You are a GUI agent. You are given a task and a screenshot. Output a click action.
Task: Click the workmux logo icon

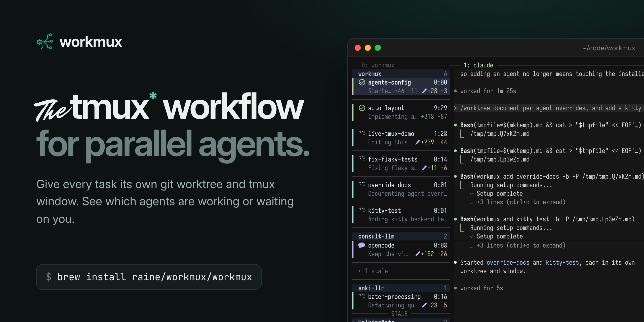[x=45, y=41]
